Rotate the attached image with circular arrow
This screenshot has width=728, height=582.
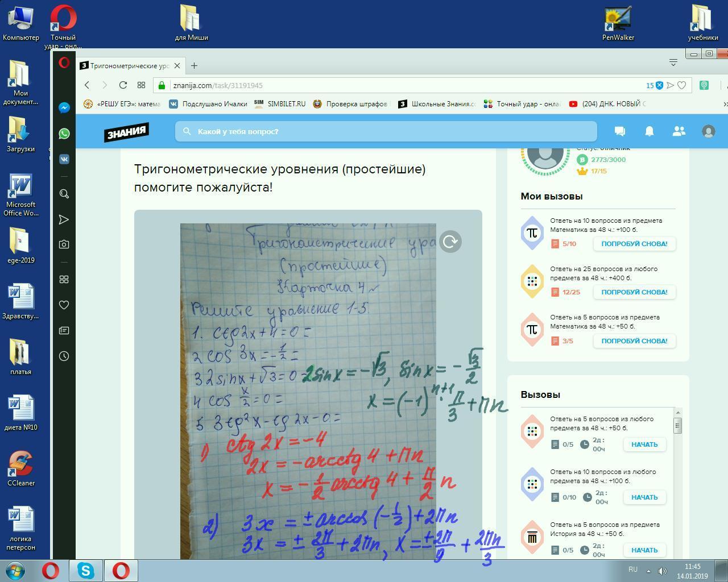pos(450,242)
